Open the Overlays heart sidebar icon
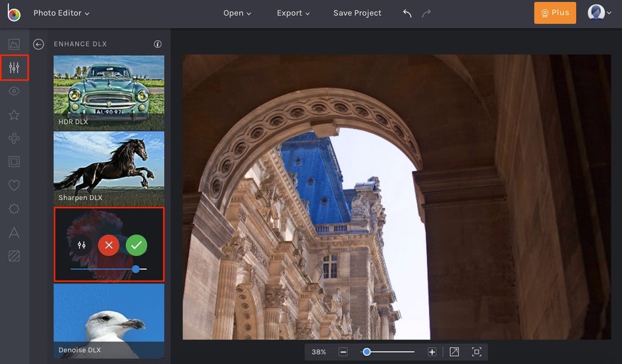The image size is (622, 364). [x=14, y=185]
